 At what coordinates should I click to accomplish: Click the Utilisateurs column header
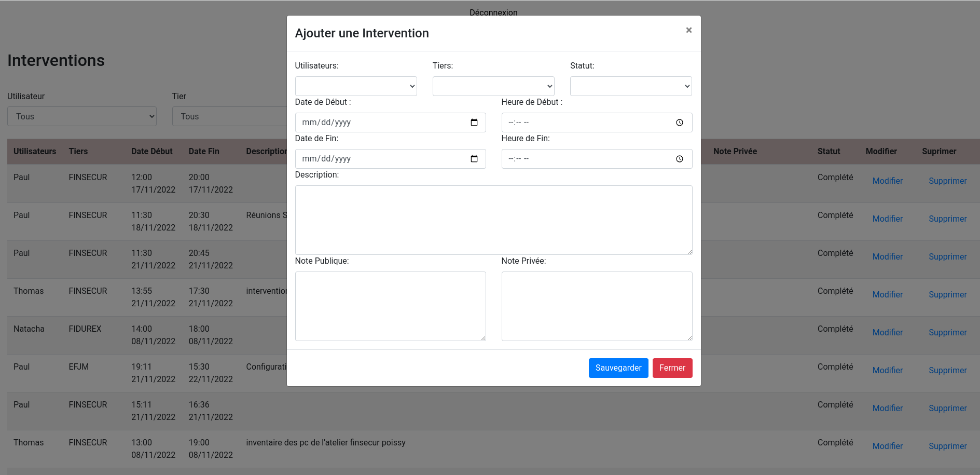(34, 151)
